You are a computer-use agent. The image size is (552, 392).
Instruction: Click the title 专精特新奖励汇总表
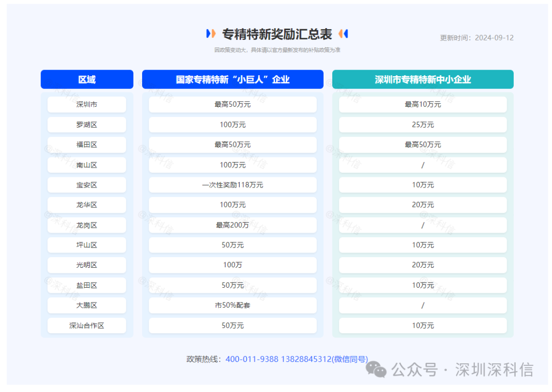pos(277,34)
